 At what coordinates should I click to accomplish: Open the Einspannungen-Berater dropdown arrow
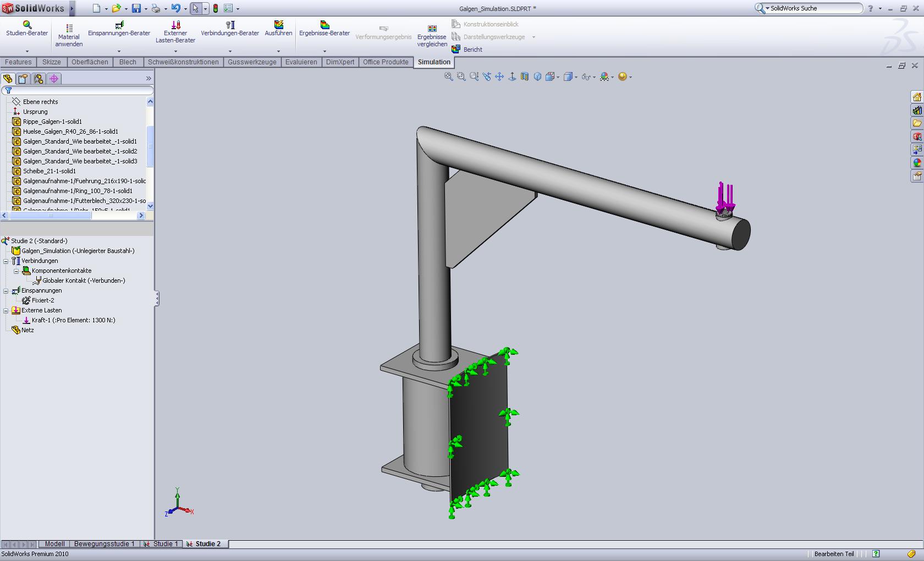click(x=119, y=51)
